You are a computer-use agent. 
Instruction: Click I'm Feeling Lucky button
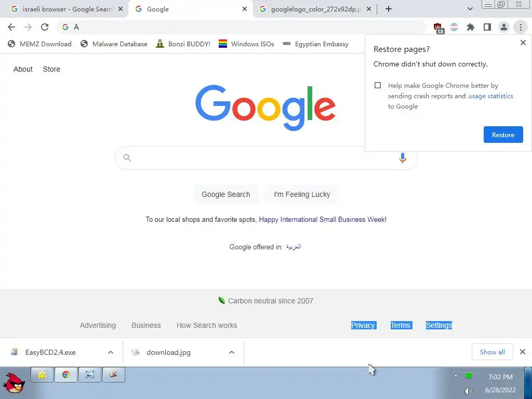point(302,194)
